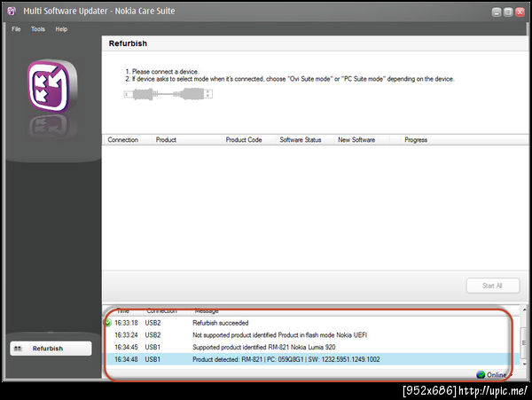Image resolution: width=532 pixels, height=400 pixels.
Task: Open the File menu
Action: [16, 29]
